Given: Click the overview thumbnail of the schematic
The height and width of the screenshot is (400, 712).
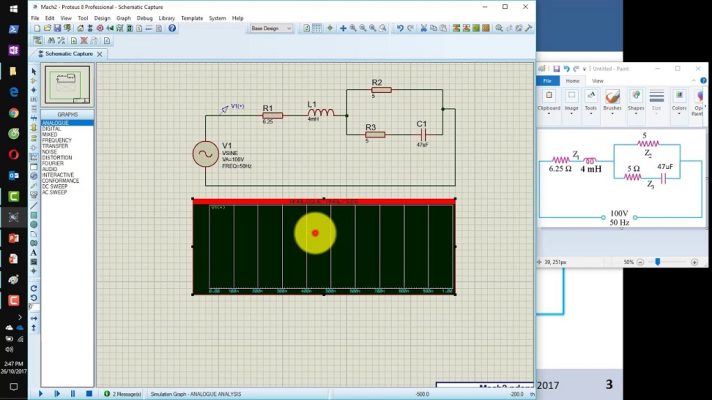Looking at the screenshot, I should (67, 87).
